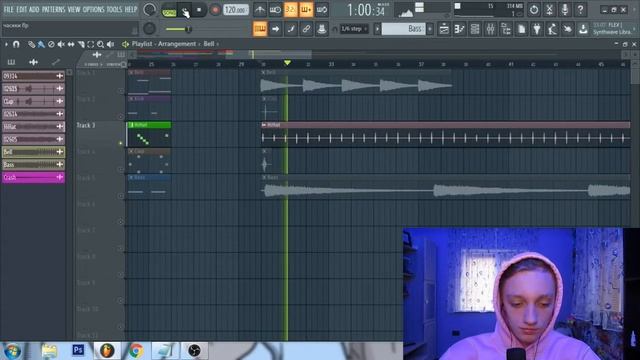Toggle link/multilink controllers button

(x=306, y=29)
